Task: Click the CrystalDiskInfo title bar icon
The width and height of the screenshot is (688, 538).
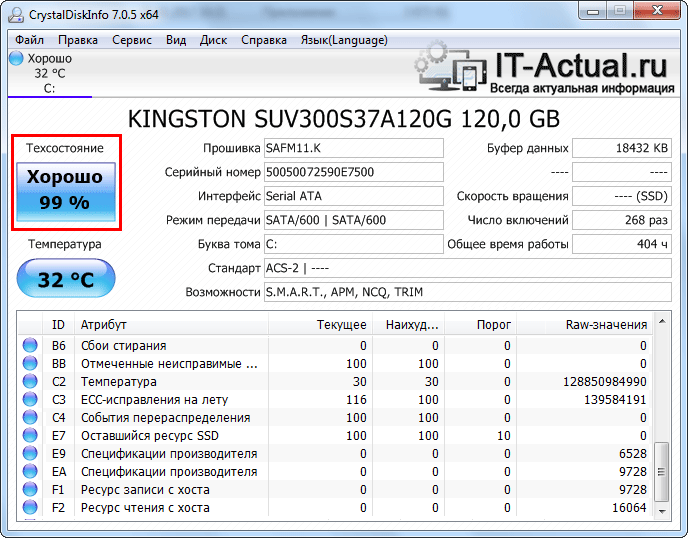Action: (16, 15)
